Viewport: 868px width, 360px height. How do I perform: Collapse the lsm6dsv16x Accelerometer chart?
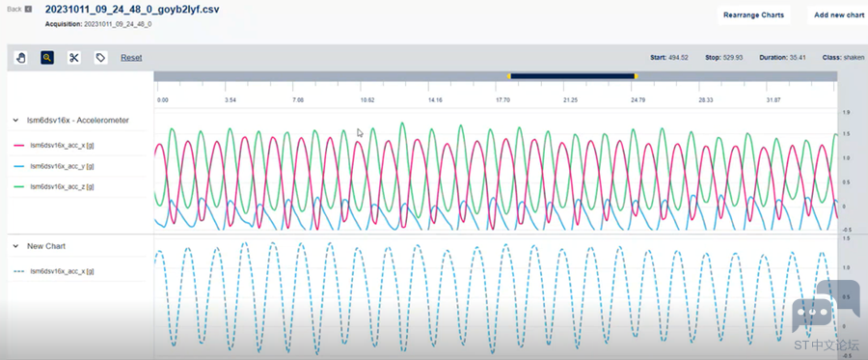(x=15, y=121)
